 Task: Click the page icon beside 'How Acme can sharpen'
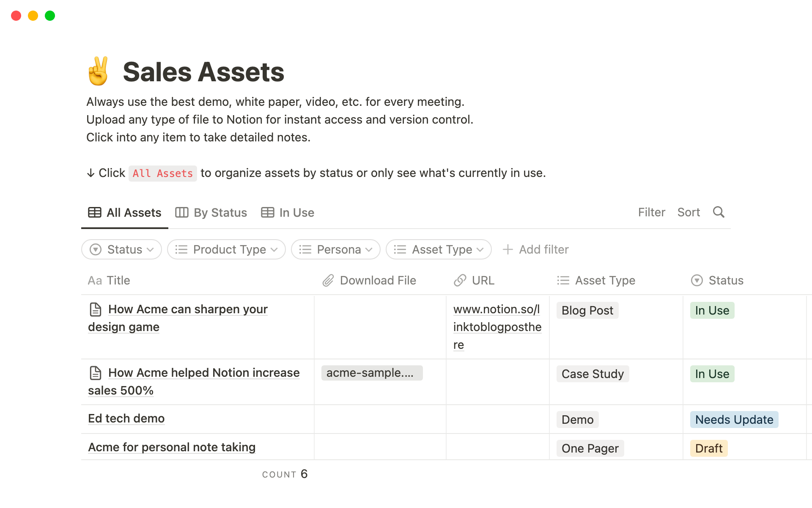point(96,309)
